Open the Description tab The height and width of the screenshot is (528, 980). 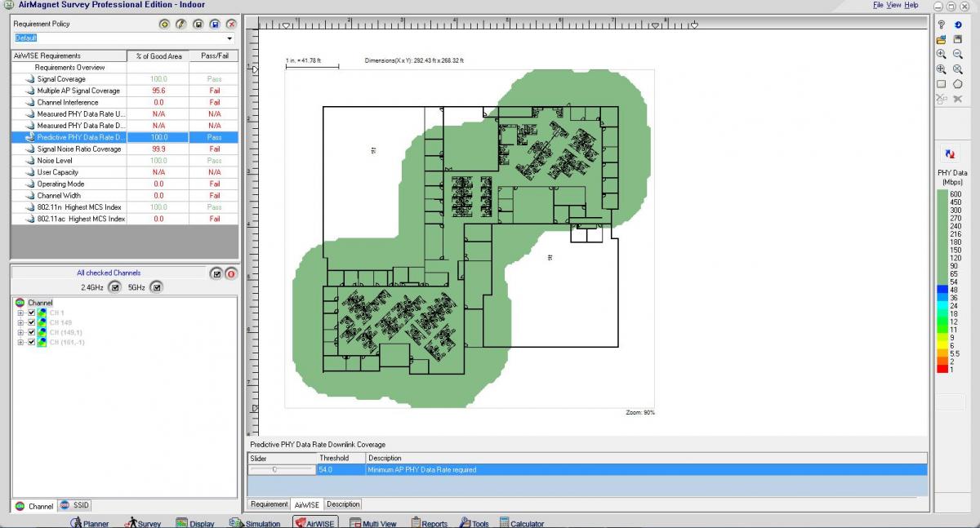[343, 504]
